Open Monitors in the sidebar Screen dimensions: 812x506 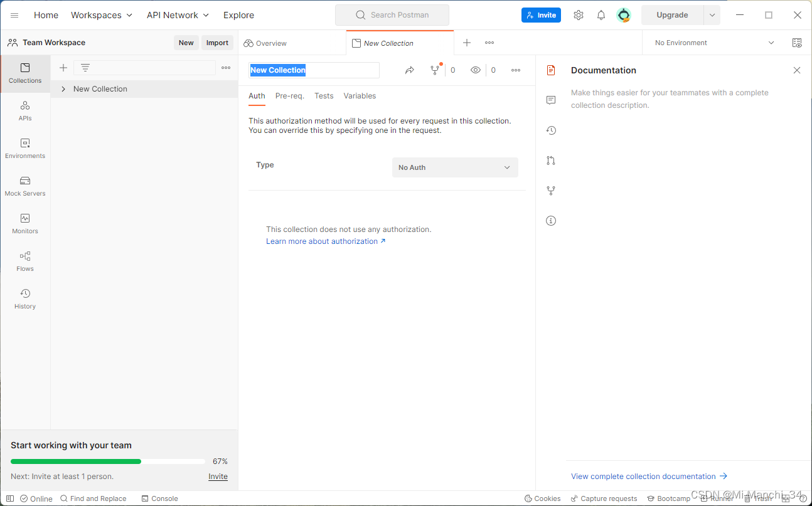click(25, 224)
